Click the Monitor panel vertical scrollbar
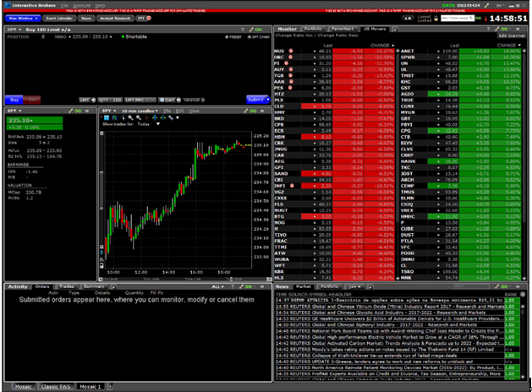532x392 pixels. click(524, 165)
